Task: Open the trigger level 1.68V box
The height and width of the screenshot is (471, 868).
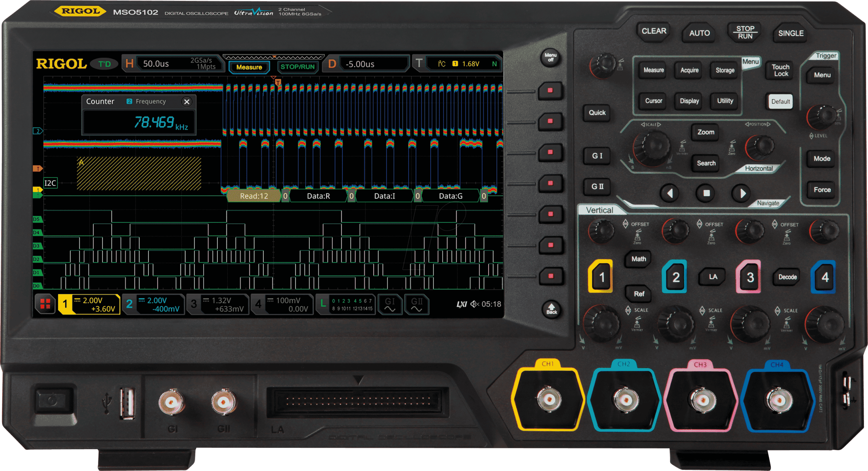Action: pos(464,64)
